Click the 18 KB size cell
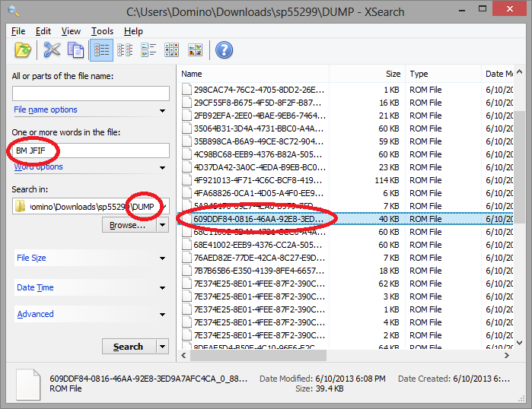Screen dimensions: 532x409 click(389, 271)
